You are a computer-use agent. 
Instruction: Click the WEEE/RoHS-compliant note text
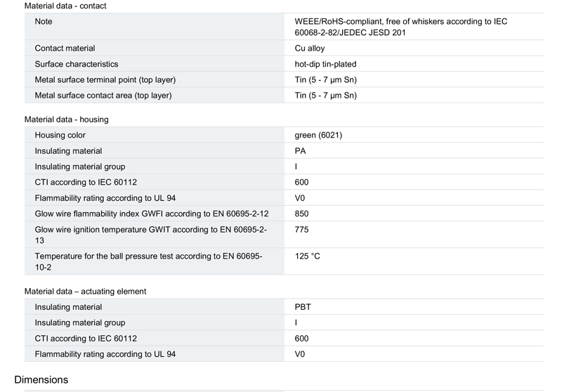click(401, 27)
